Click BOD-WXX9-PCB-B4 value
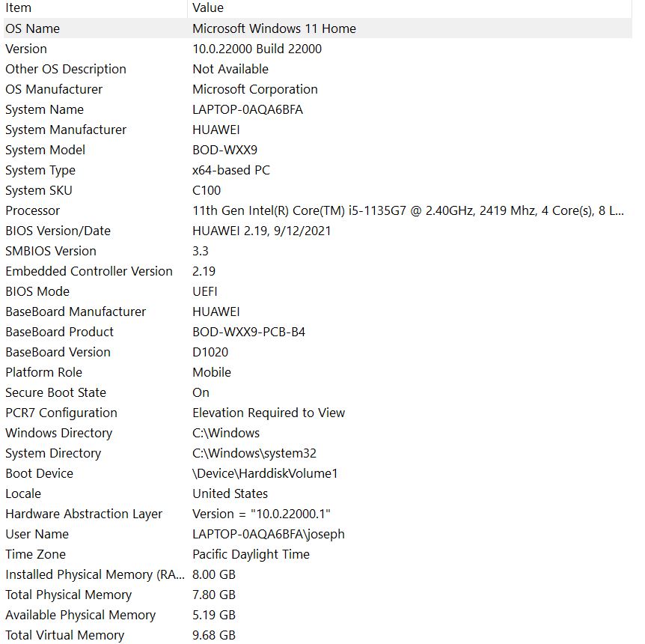This screenshot has width=645, height=644. pos(249,332)
